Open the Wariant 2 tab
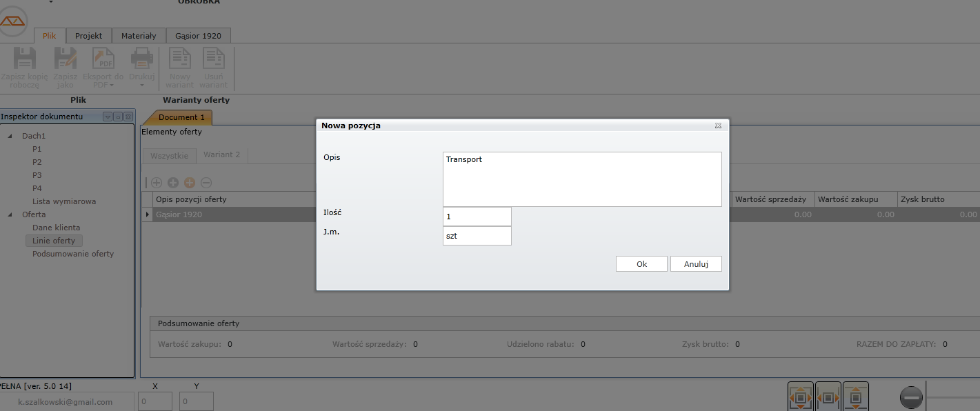980x411 pixels. [x=221, y=155]
